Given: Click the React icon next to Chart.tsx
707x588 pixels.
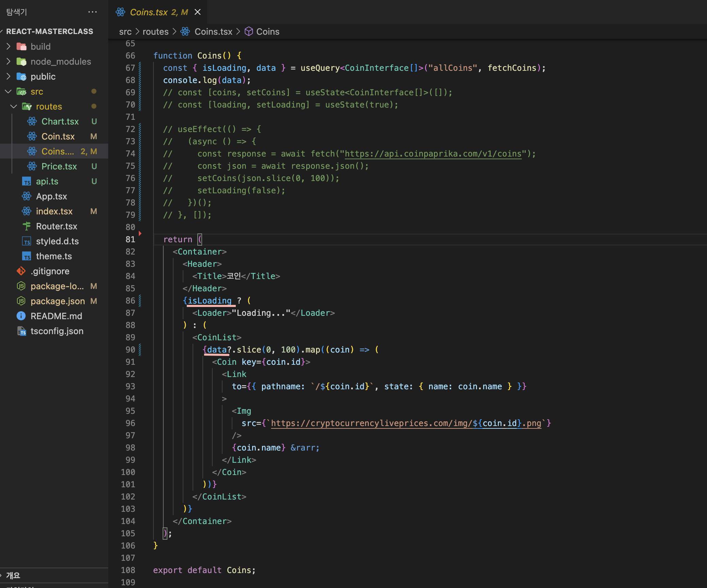Looking at the screenshot, I should click(x=32, y=121).
